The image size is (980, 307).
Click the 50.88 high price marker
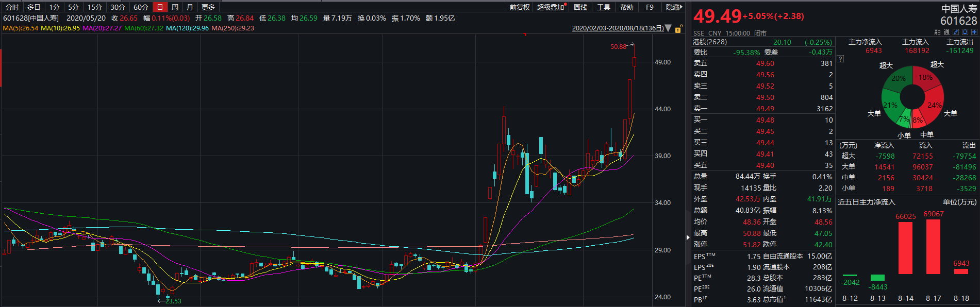pyautogui.click(x=619, y=47)
